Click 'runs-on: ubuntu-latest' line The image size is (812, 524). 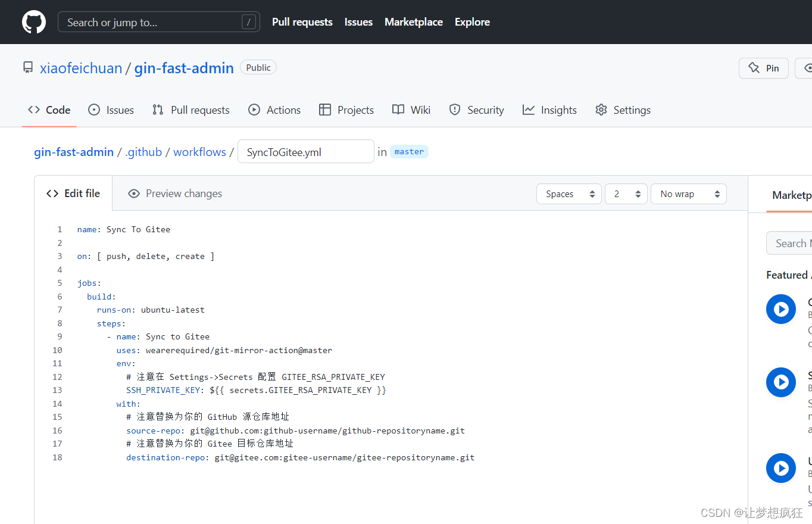pos(151,310)
